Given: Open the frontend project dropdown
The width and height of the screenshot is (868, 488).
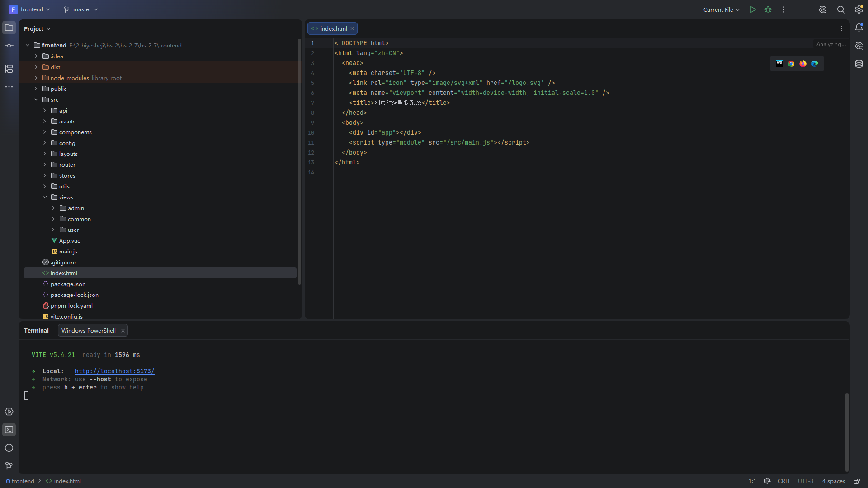Looking at the screenshot, I should [30, 9].
